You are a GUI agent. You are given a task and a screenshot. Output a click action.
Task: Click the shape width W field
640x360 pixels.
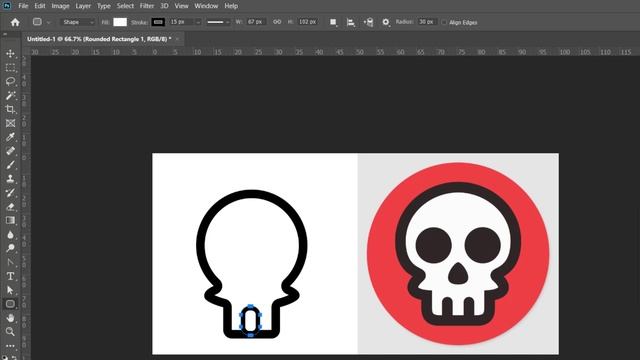click(x=255, y=22)
